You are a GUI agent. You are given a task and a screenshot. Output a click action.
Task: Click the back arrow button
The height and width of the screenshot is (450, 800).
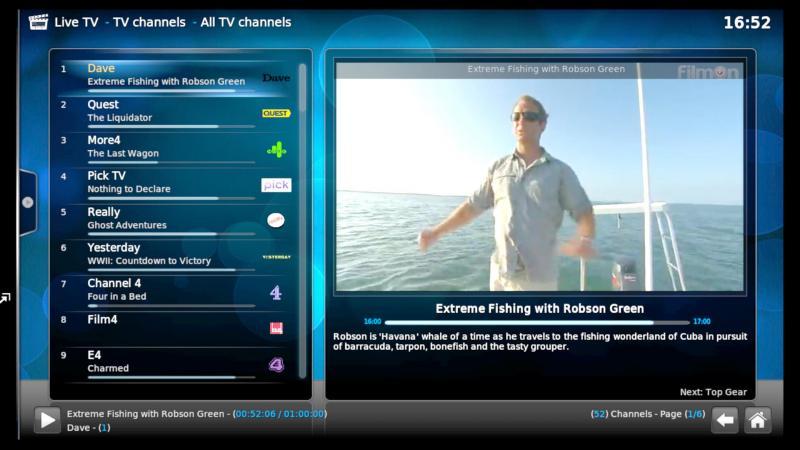tap(724, 420)
